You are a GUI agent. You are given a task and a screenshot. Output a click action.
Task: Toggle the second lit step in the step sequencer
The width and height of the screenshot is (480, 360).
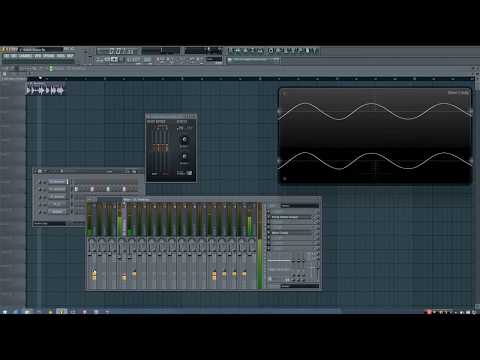point(92,189)
